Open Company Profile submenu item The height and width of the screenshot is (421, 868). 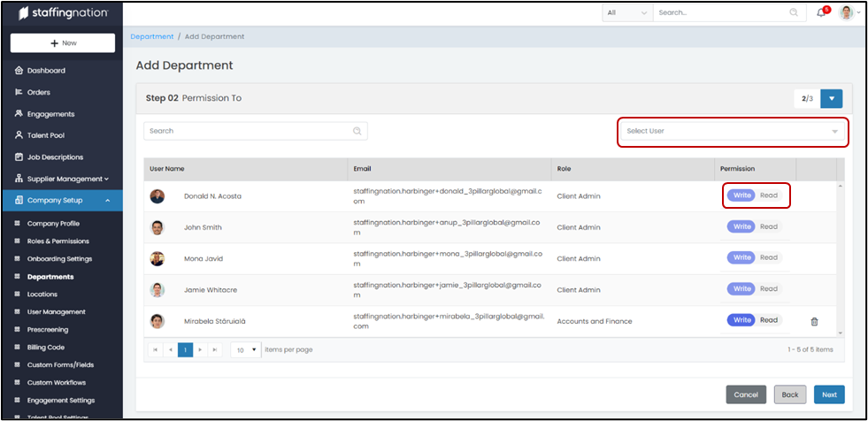53,224
